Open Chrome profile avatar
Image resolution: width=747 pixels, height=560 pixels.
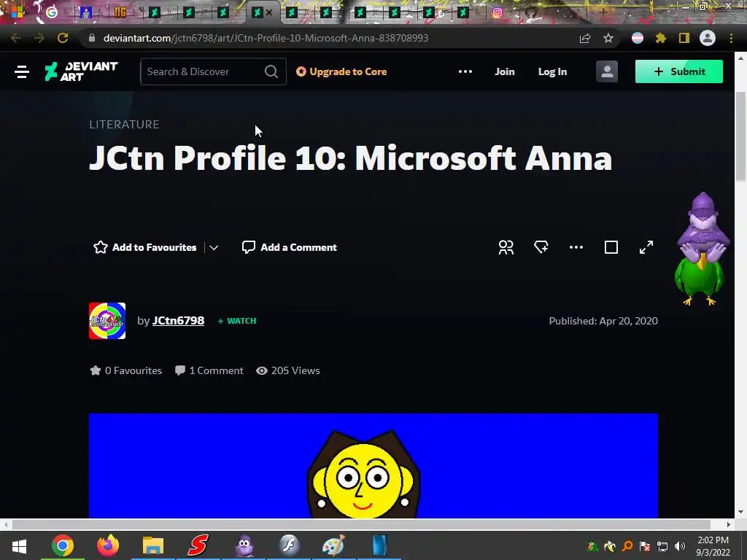tap(708, 38)
